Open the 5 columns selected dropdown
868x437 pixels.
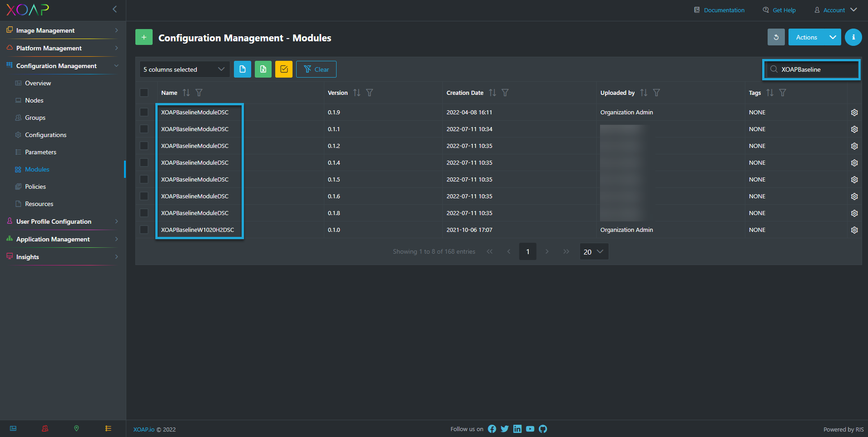pyautogui.click(x=184, y=69)
